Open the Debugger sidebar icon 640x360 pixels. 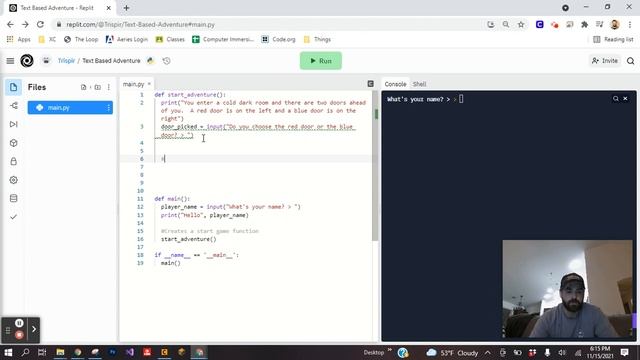pos(13,124)
